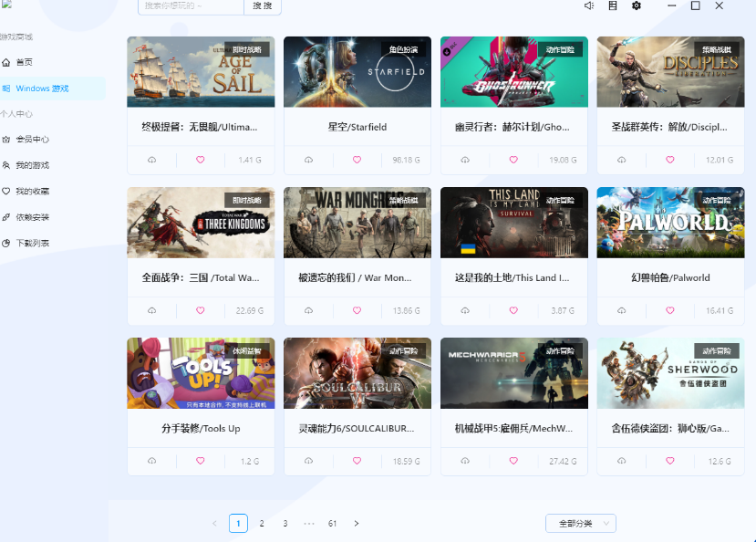Click title 机械战甲5:雇佣兵/MechW...
Screen dimensions: 756x542
513,428
